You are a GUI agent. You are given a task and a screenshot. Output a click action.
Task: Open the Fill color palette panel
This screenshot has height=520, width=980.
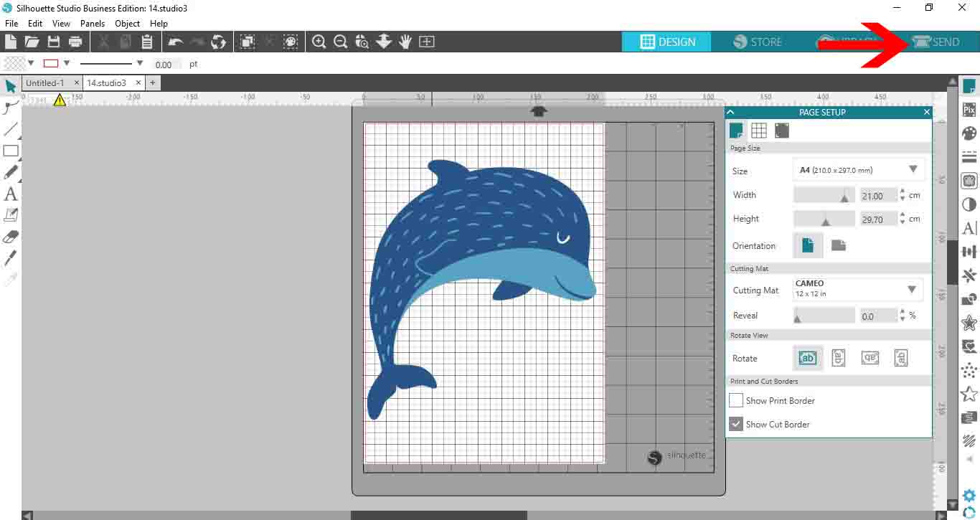click(969, 133)
